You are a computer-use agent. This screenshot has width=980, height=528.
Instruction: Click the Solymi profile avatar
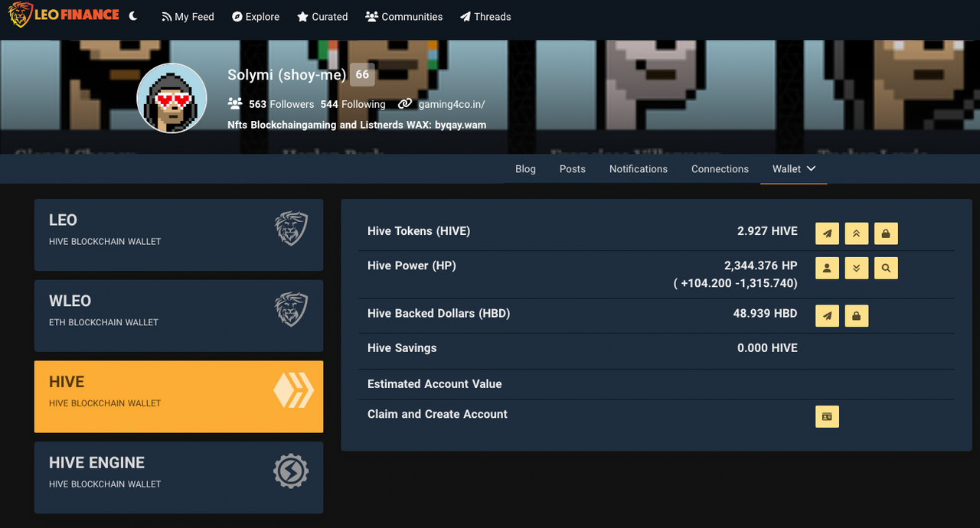171,99
